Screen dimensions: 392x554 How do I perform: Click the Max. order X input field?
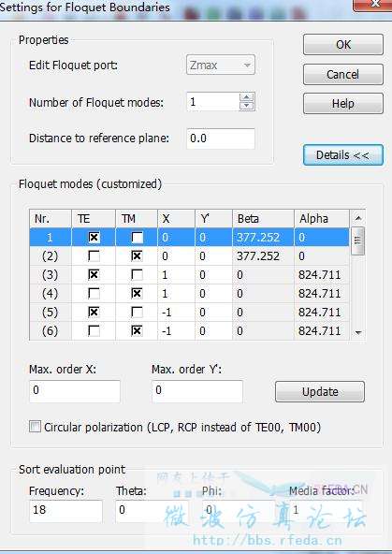coord(75,391)
